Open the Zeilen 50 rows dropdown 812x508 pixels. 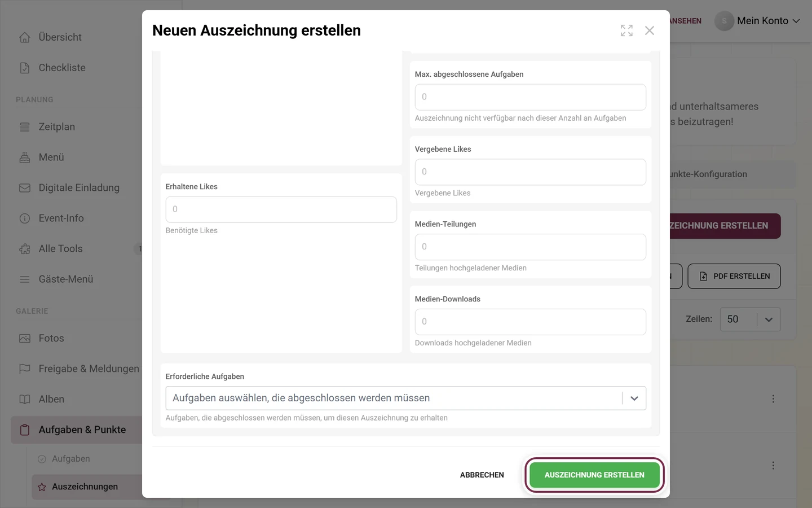point(750,319)
